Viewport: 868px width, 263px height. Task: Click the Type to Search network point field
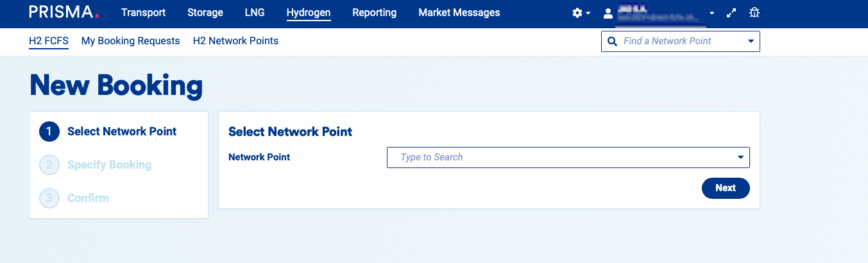point(558,157)
